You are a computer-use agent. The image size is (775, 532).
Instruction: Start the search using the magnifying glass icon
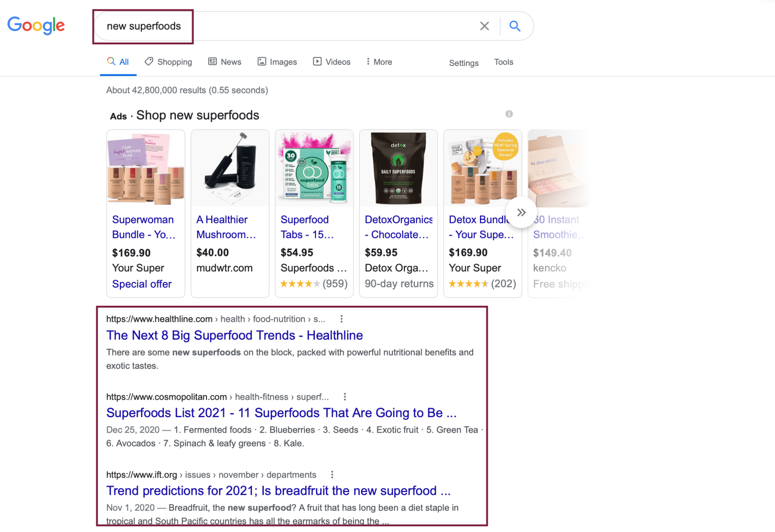(515, 26)
